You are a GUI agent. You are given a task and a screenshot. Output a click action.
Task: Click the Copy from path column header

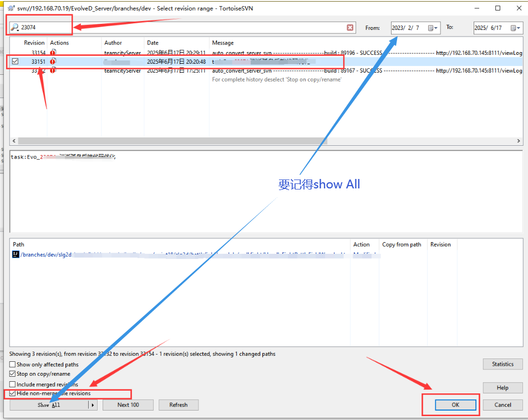(x=403, y=244)
